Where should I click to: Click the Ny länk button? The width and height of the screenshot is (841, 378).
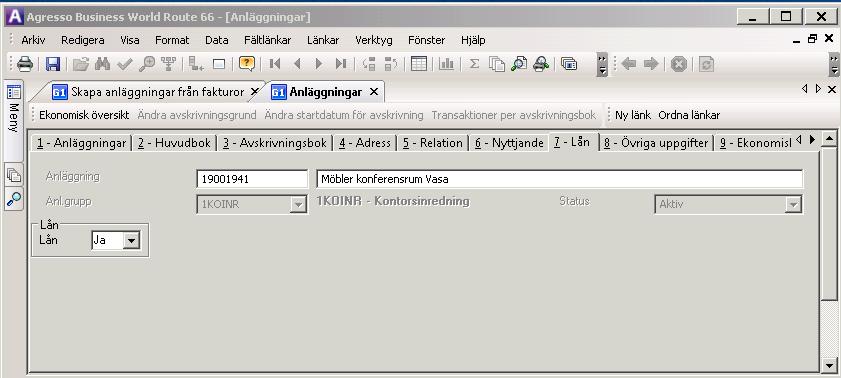633,115
